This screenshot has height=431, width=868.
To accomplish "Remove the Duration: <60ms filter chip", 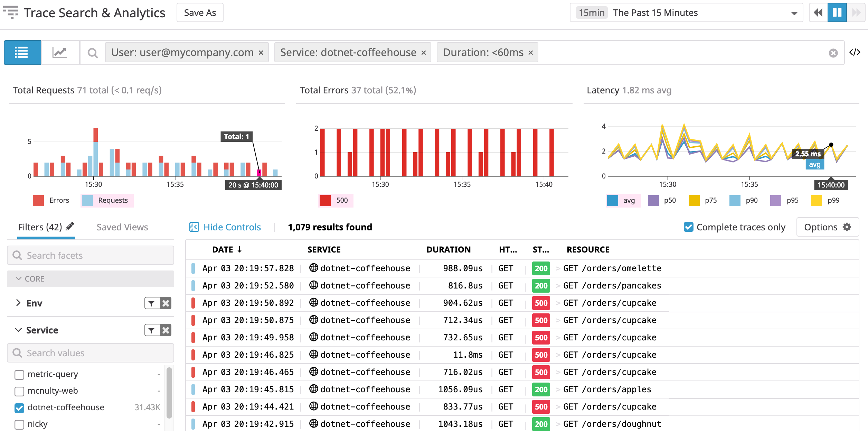I will pos(530,52).
